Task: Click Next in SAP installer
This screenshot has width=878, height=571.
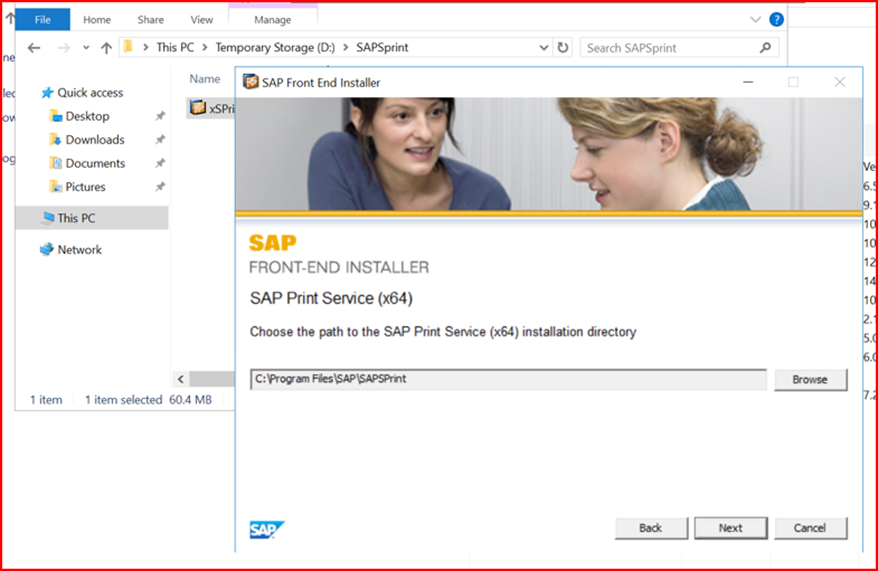Action: (x=731, y=528)
